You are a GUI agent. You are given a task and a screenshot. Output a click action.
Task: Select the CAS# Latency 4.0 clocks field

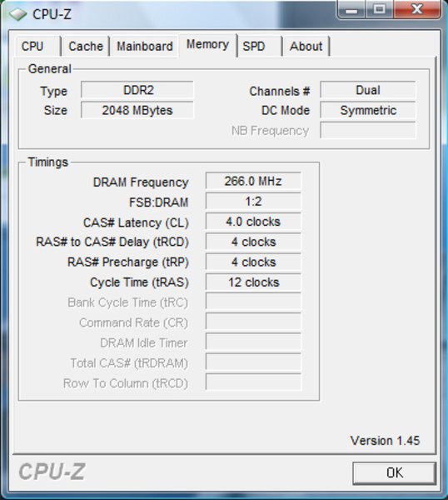[x=253, y=222]
